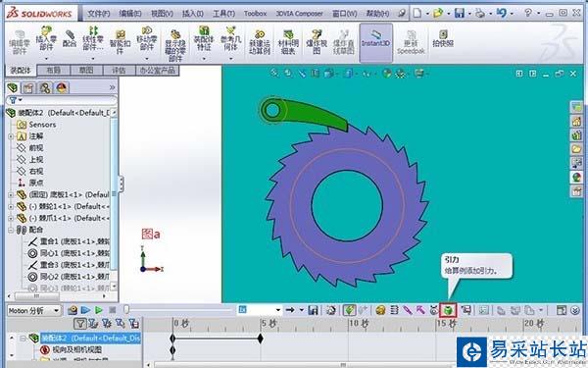Open the 文件(F) menu
The height and width of the screenshot is (368, 588).
99,14
